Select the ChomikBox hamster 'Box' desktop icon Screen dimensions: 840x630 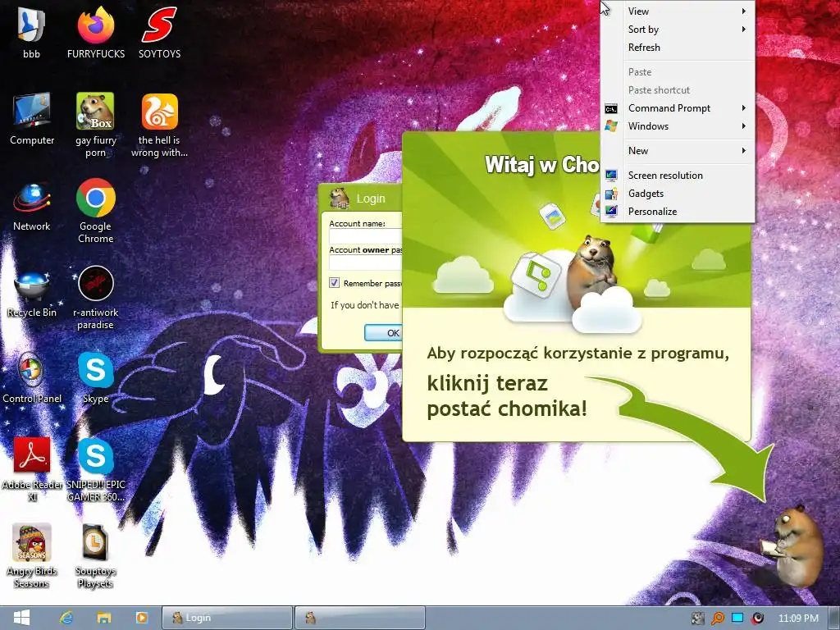(x=95, y=125)
